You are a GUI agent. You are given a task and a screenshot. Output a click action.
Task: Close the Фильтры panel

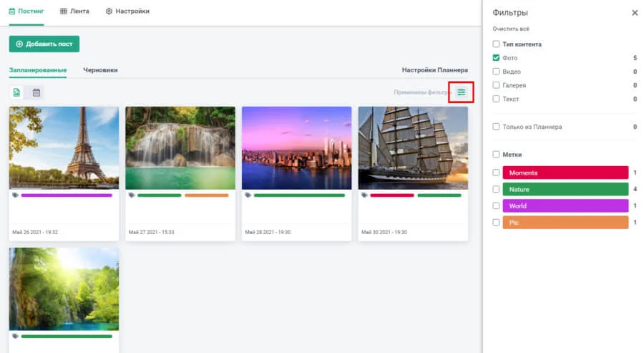[x=634, y=13]
